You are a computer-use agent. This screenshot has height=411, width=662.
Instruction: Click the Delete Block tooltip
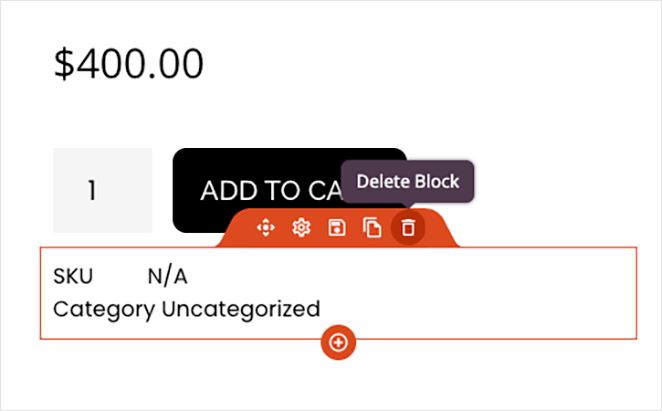click(x=407, y=182)
